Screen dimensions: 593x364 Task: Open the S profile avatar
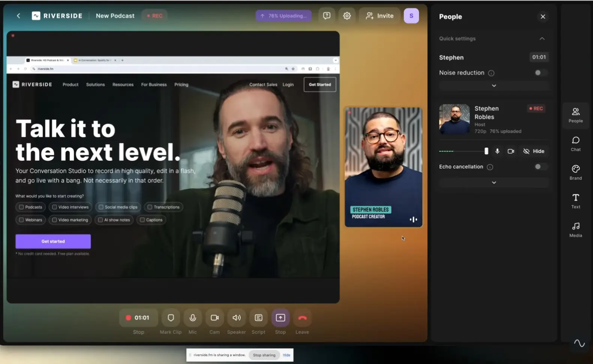point(411,16)
